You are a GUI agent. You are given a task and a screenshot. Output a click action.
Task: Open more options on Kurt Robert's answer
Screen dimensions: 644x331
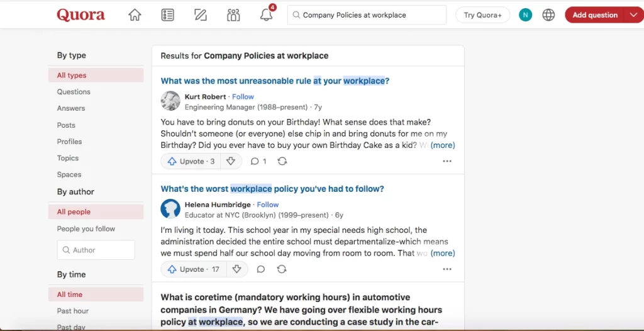pyautogui.click(x=447, y=161)
